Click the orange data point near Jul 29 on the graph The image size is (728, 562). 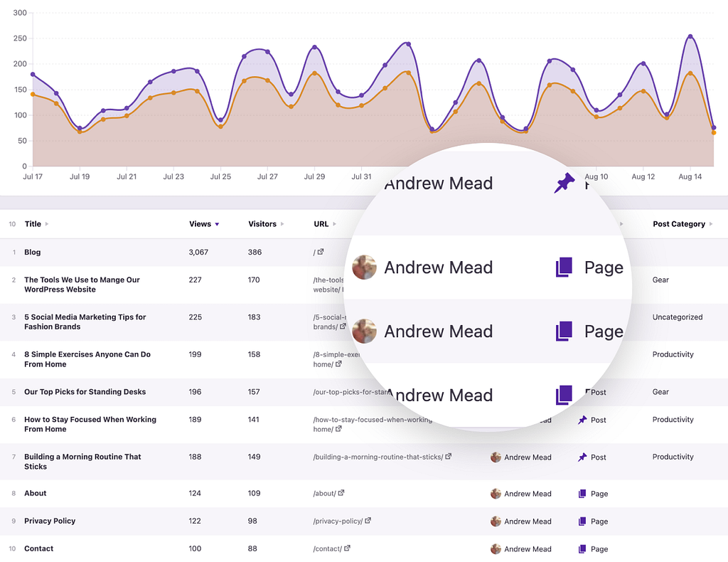(x=314, y=73)
